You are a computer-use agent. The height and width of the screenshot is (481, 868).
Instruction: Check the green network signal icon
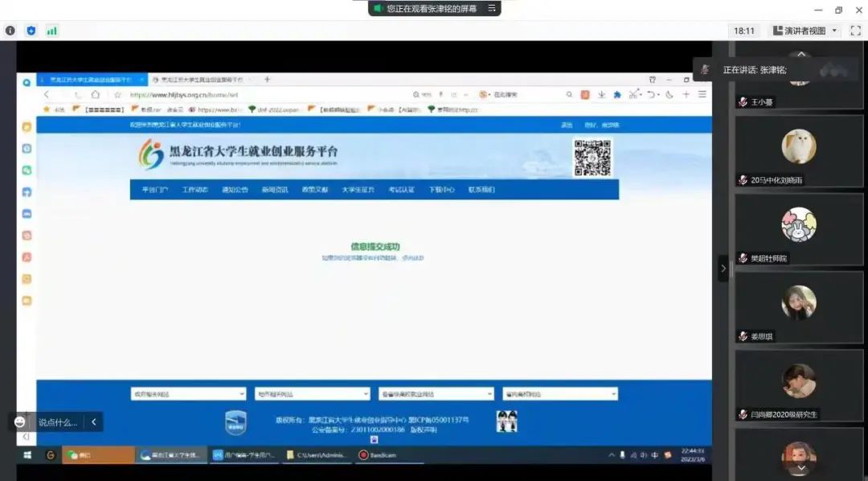(51, 31)
